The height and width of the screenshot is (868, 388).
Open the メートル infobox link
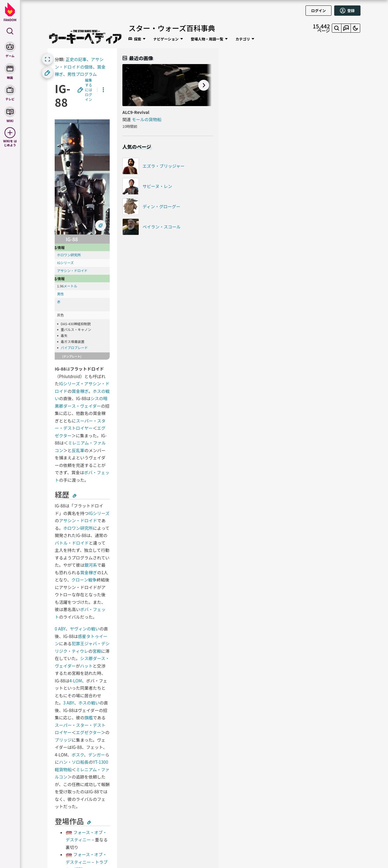pyautogui.click(x=70, y=286)
